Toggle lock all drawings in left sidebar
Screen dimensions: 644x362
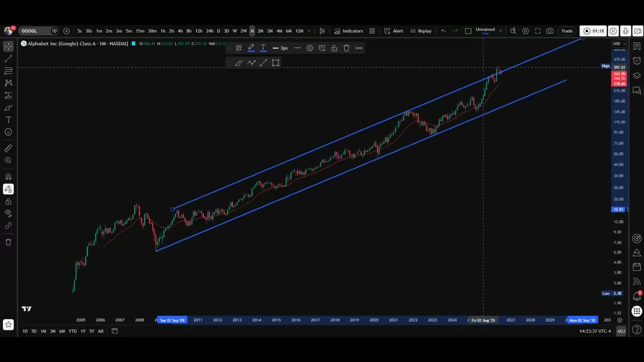[8, 202]
